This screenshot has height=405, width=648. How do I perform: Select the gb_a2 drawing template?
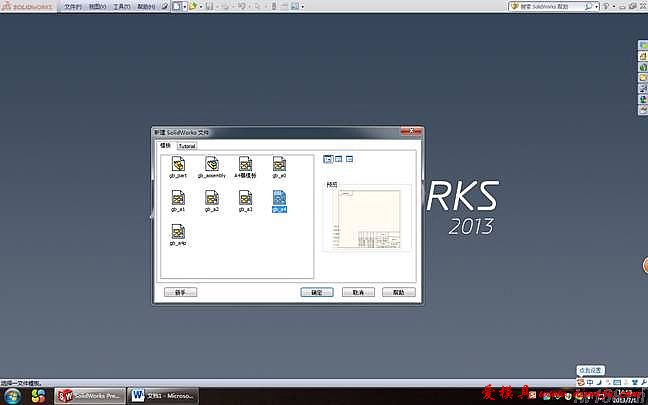(x=212, y=198)
